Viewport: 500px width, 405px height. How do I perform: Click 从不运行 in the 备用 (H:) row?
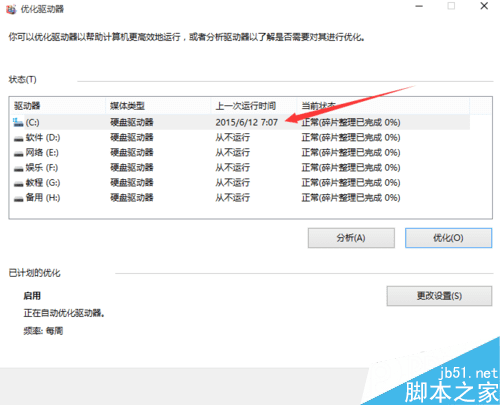[233, 197]
